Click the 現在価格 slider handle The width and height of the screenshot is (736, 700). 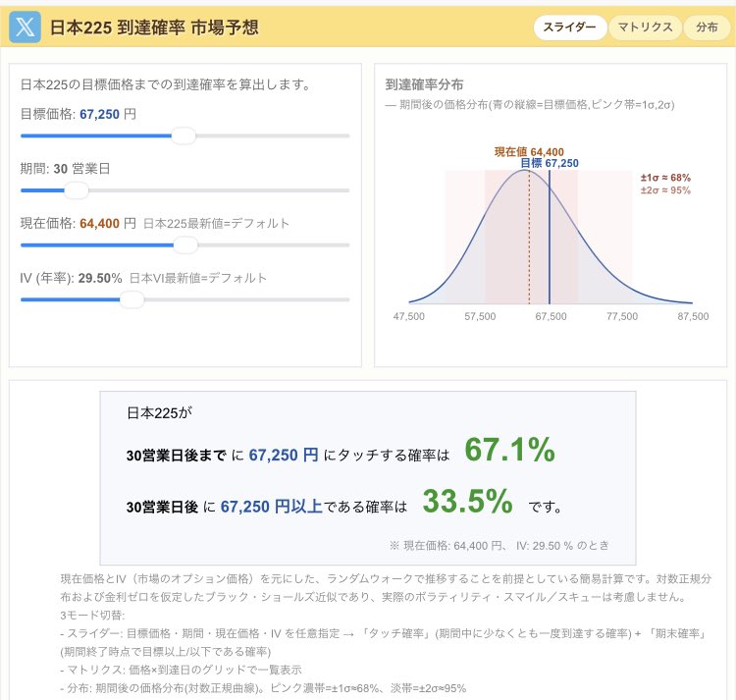click(x=185, y=245)
